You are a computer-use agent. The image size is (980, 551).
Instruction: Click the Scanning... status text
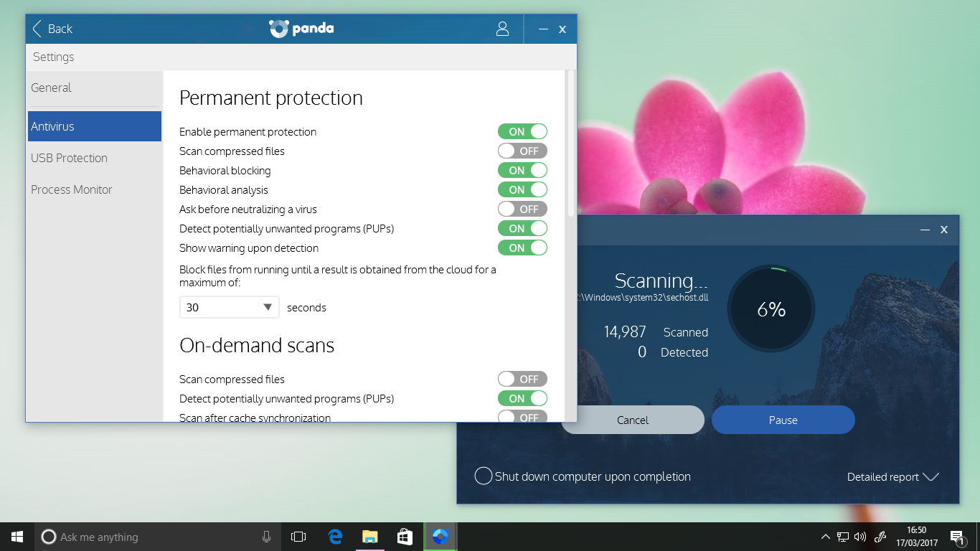[x=661, y=281]
